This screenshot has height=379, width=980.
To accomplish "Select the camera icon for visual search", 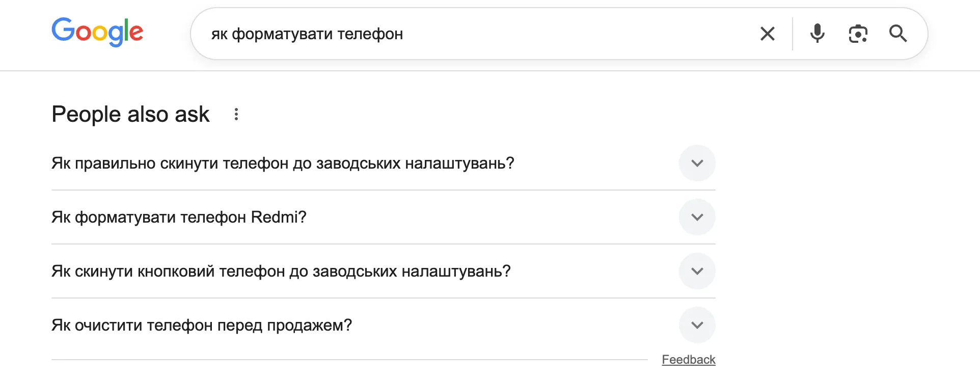I will (858, 34).
